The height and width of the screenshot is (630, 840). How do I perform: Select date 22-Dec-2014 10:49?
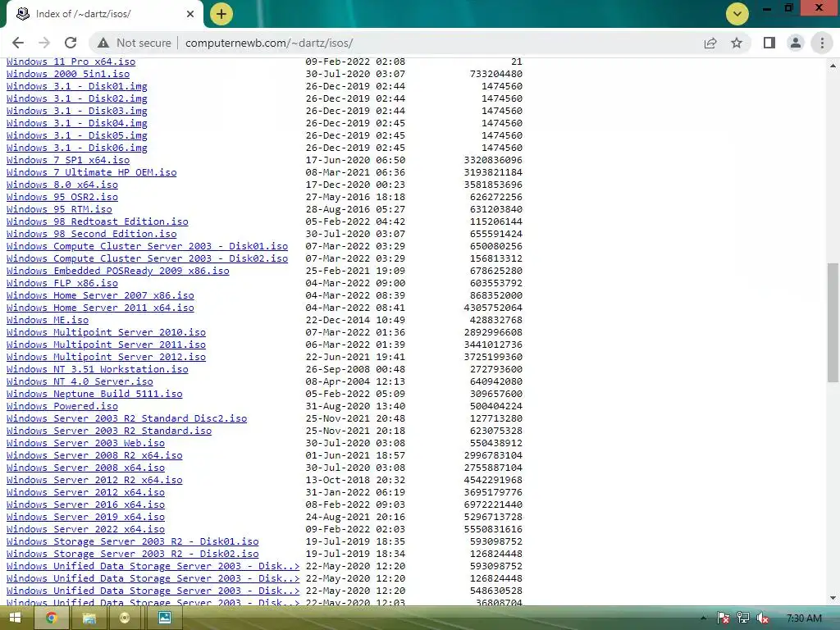[355, 321]
